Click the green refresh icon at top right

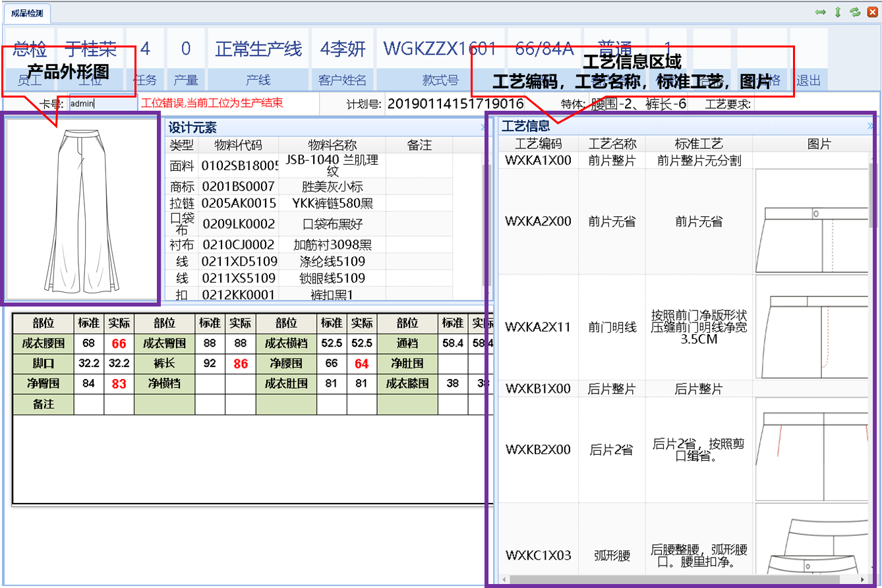point(856,12)
